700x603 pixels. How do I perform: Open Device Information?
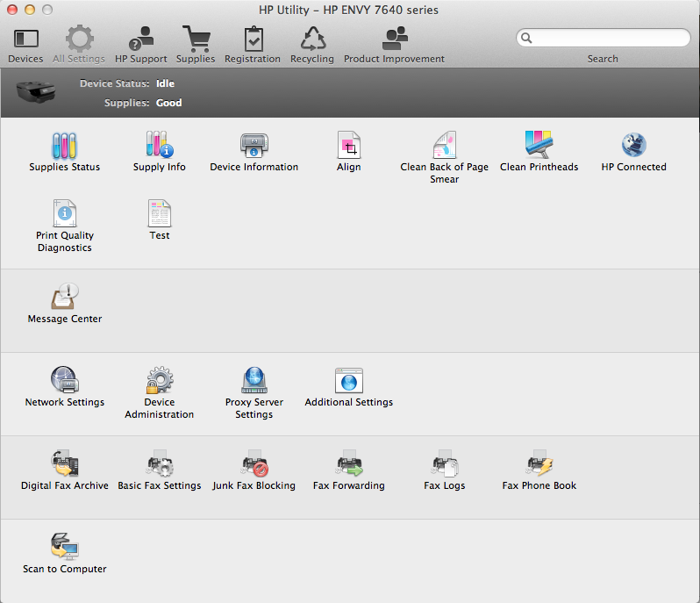tap(254, 146)
